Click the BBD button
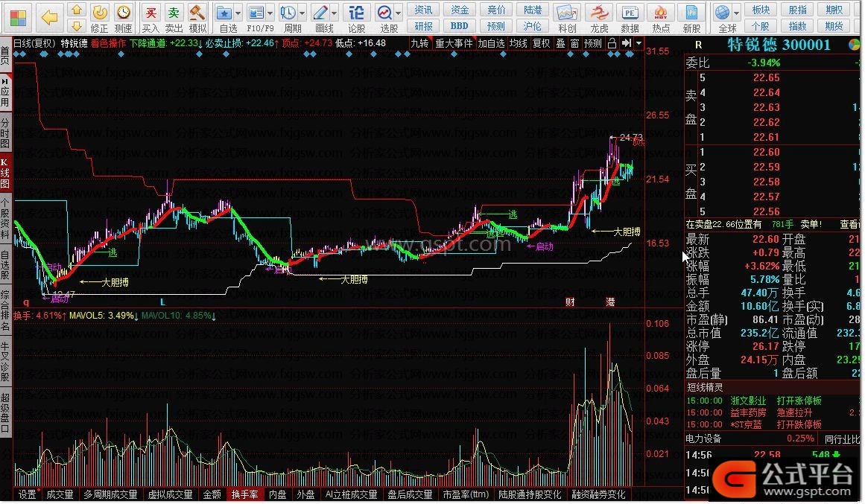This screenshot has height=504, width=865. 460,26
